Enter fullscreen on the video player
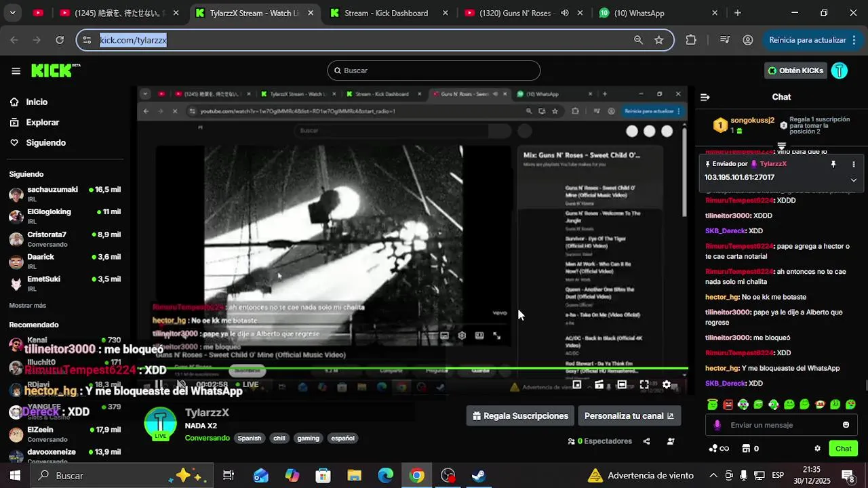 tap(644, 384)
